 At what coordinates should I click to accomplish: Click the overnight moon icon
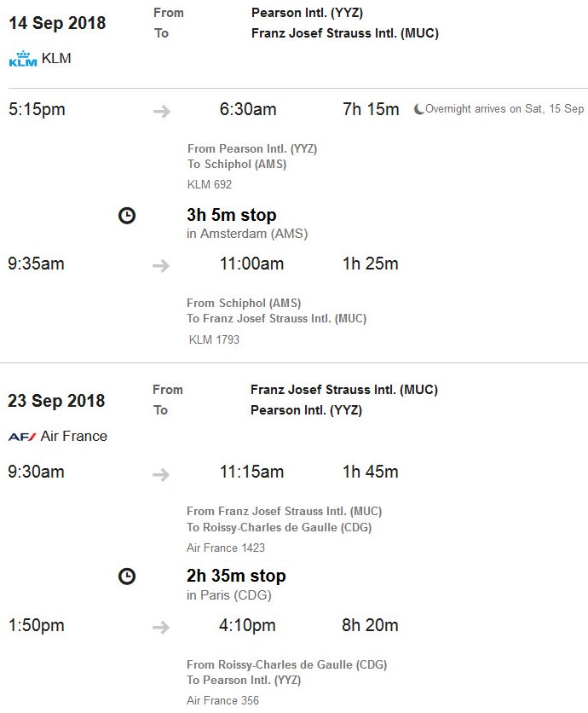coord(418,109)
